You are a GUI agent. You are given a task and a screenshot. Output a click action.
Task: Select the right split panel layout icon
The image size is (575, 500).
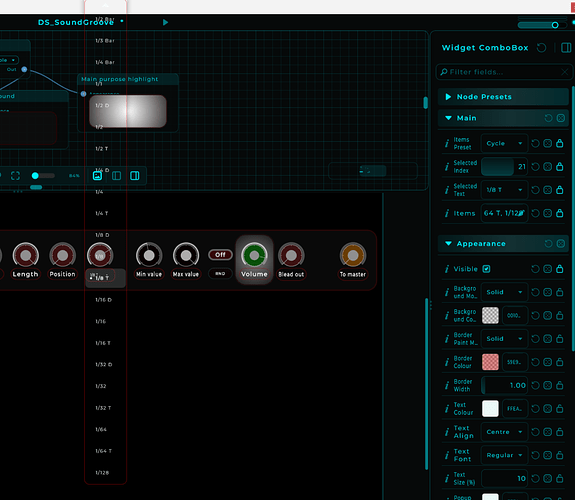135,176
